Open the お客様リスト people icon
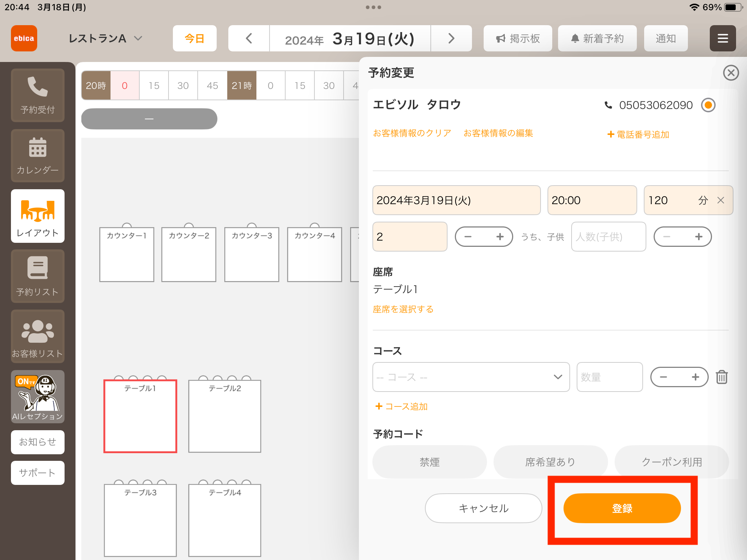This screenshot has height=560, width=747. point(38,337)
